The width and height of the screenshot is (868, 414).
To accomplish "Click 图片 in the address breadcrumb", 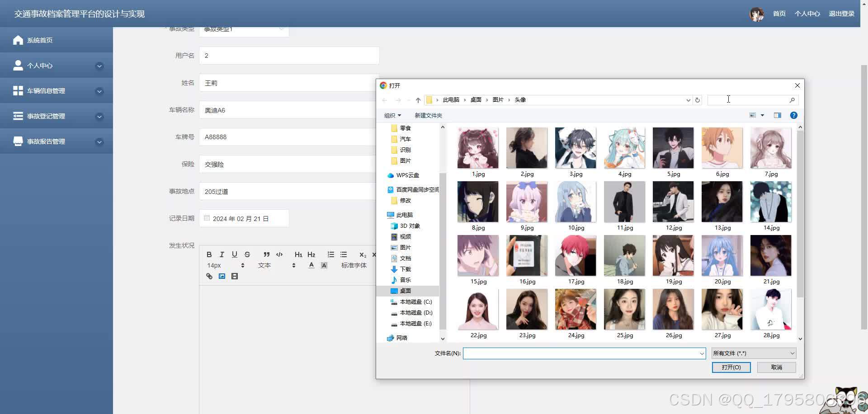I will (498, 100).
